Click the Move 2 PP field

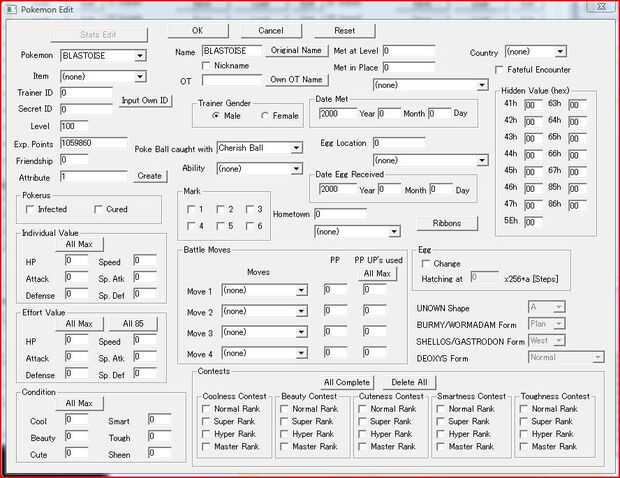click(335, 311)
